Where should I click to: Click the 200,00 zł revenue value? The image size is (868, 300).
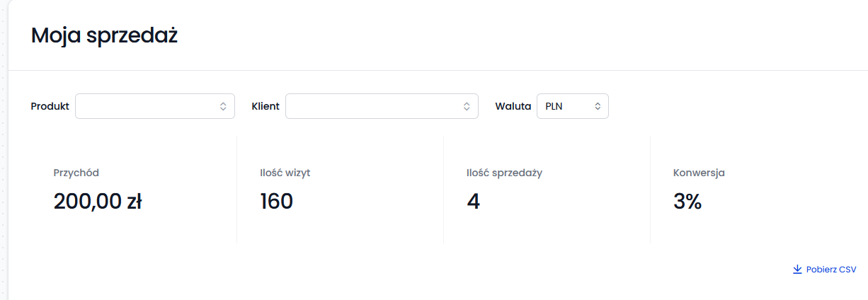pos(98,202)
